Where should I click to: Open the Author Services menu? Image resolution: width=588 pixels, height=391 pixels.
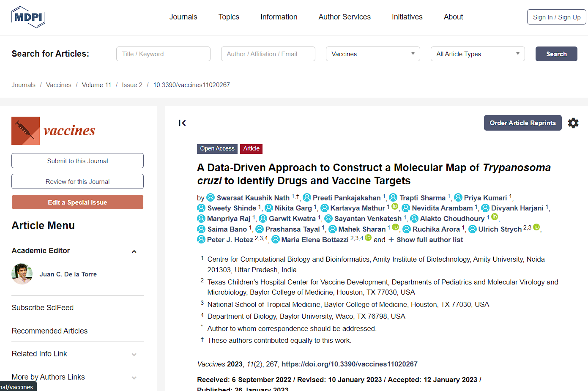click(345, 17)
